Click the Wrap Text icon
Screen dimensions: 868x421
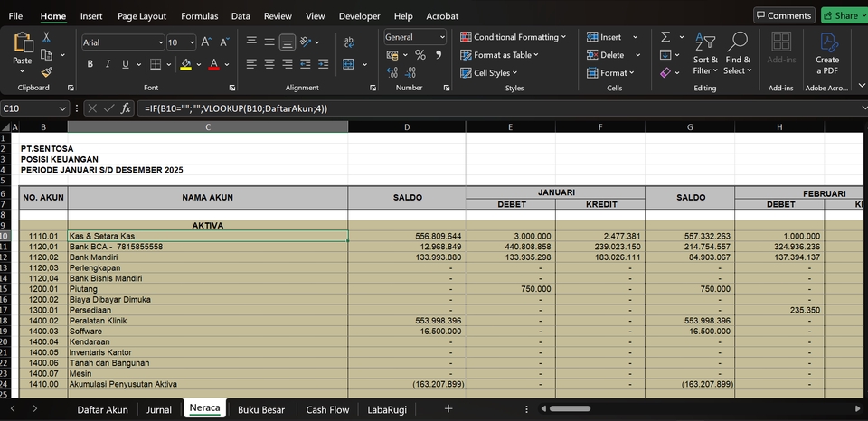pos(350,42)
